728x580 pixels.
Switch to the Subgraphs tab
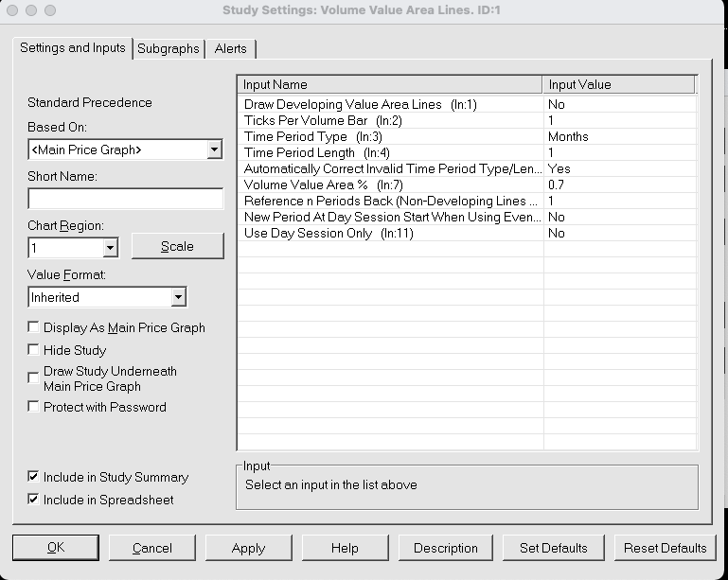tap(169, 48)
